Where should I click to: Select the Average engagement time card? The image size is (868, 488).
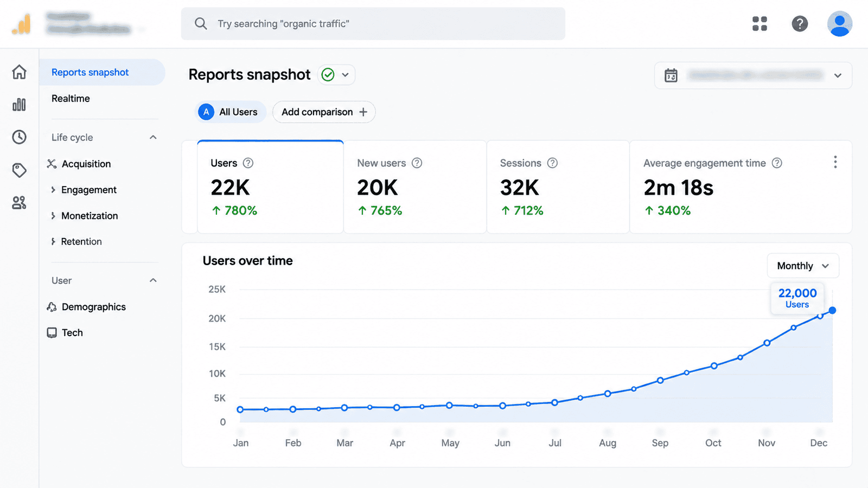(741, 187)
